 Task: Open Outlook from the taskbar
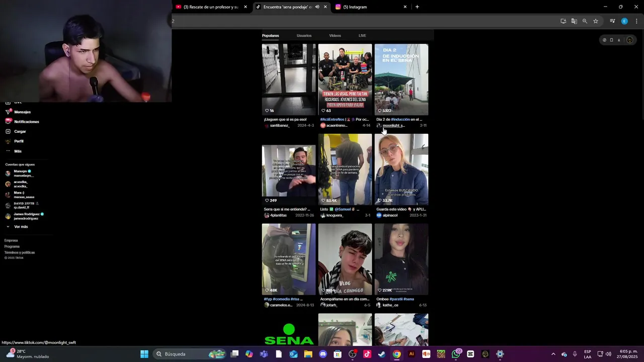tap(293, 354)
